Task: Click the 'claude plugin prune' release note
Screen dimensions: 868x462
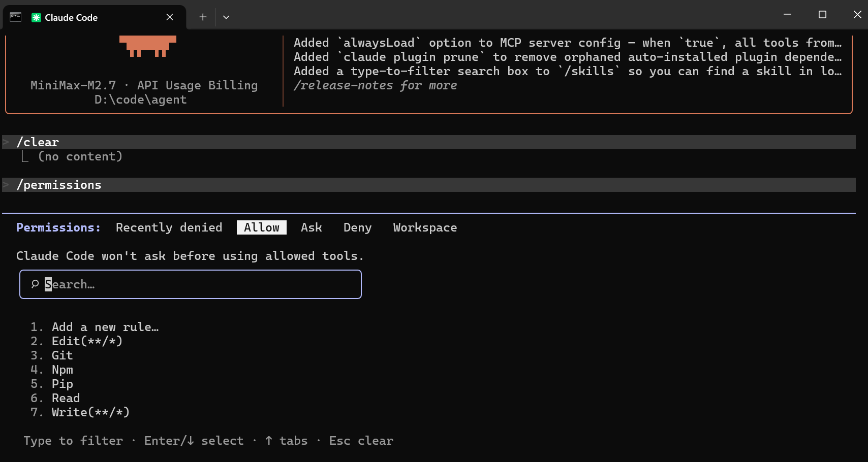Action: pyautogui.click(x=568, y=57)
